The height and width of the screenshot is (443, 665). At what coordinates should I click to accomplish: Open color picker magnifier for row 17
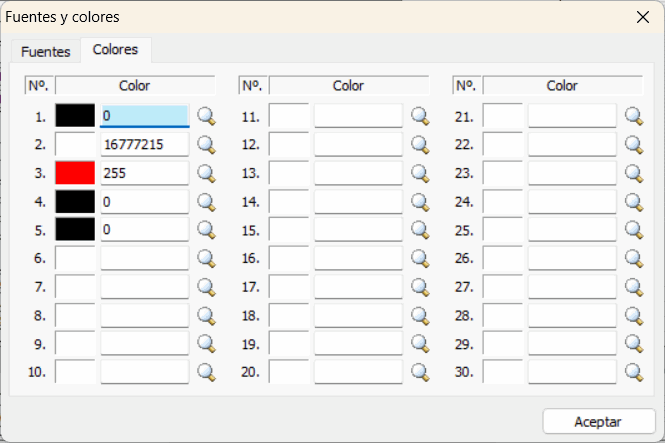point(420,287)
